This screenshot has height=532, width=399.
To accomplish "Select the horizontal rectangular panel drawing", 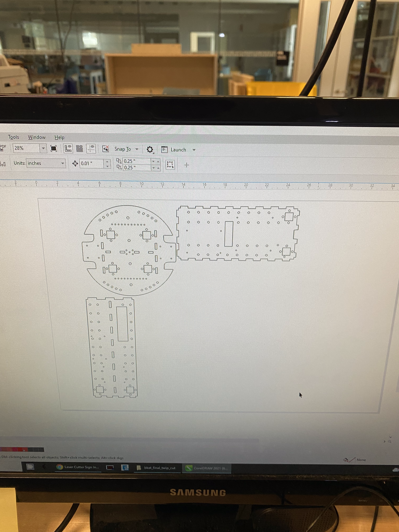I will point(238,234).
